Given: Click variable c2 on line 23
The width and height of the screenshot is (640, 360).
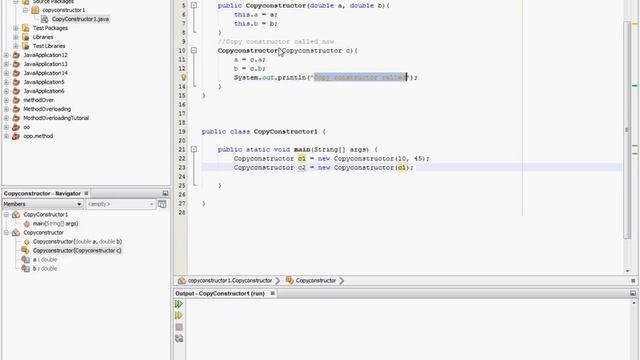Looking at the screenshot, I should [x=302, y=168].
